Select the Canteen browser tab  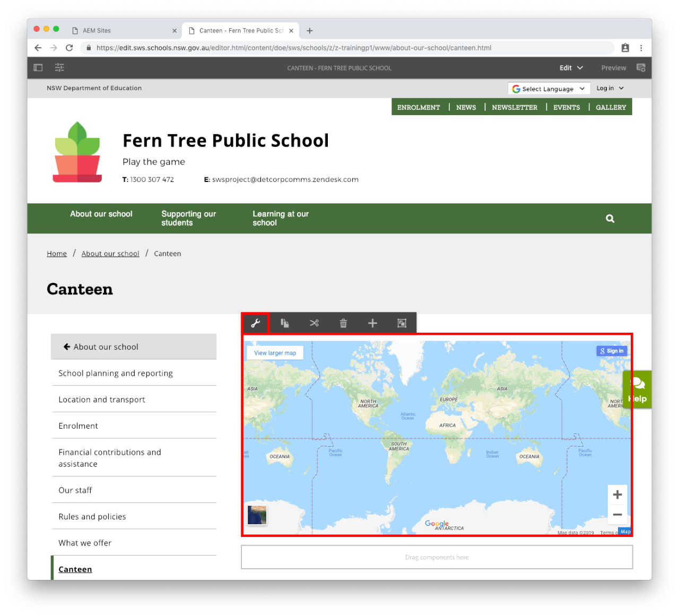(x=240, y=31)
